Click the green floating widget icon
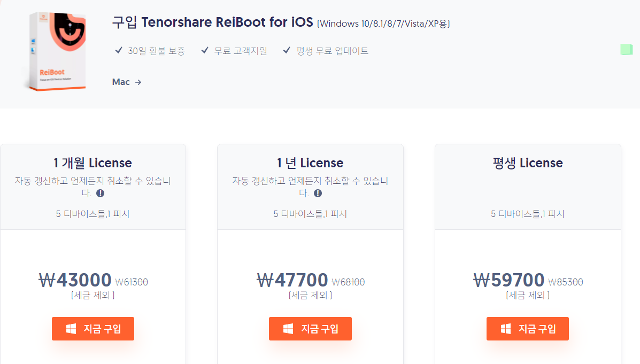This screenshot has height=364, width=640. [x=626, y=49]
